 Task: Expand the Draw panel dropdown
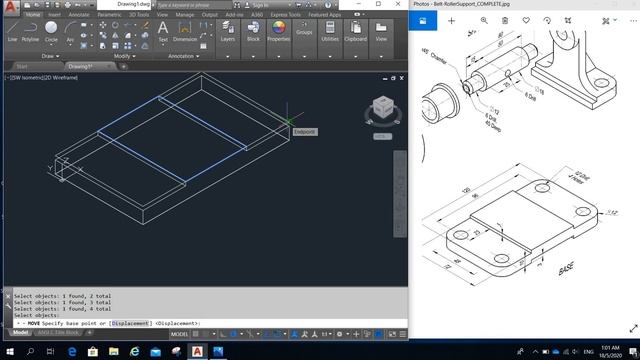click(x=51, y=56)
